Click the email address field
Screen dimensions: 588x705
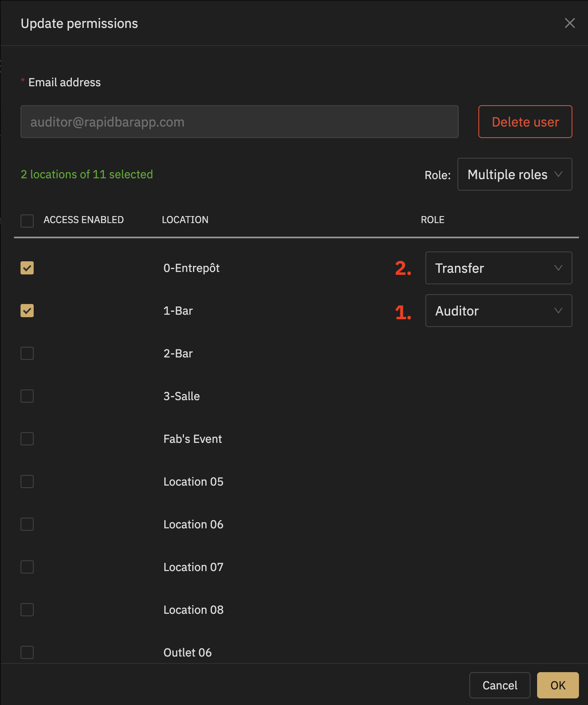point(239,122)
